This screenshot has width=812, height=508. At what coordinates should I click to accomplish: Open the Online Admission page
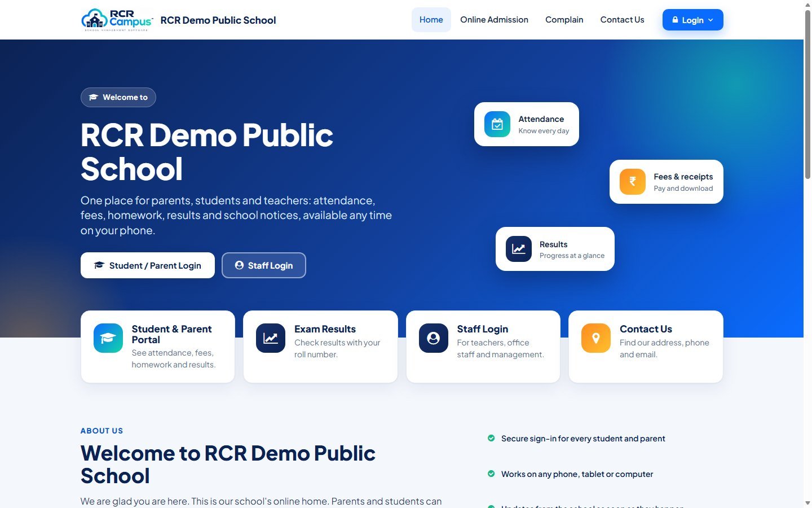494,20
